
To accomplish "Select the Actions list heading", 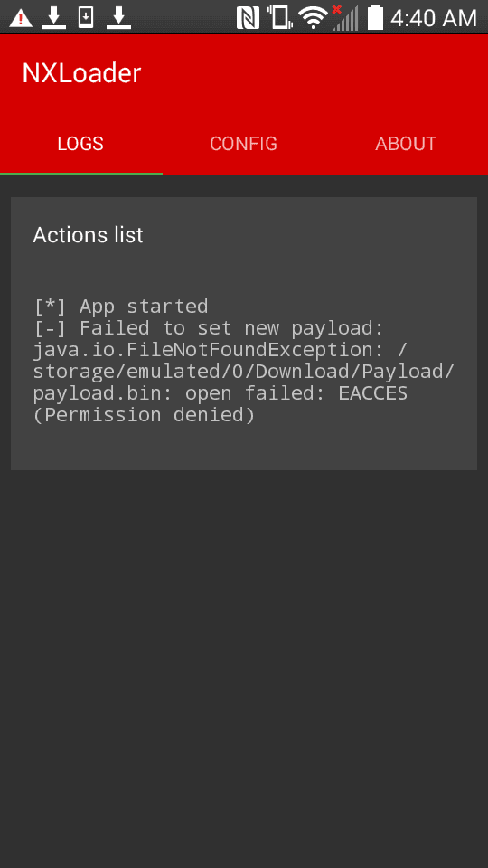I will coord(88,235).
